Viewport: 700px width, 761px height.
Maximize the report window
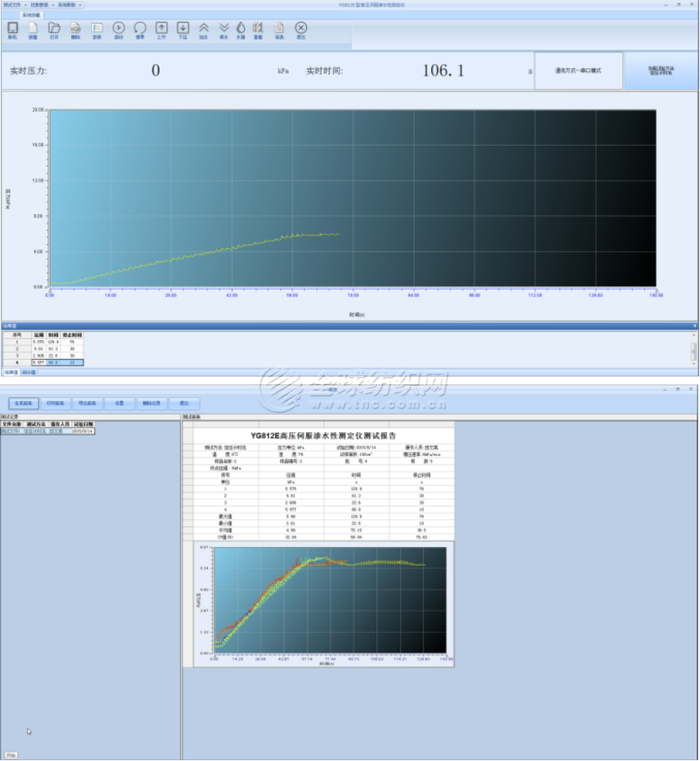point(678,389)
